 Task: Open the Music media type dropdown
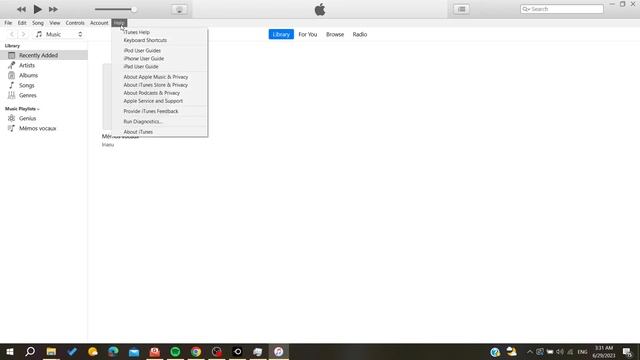point(59,34)
